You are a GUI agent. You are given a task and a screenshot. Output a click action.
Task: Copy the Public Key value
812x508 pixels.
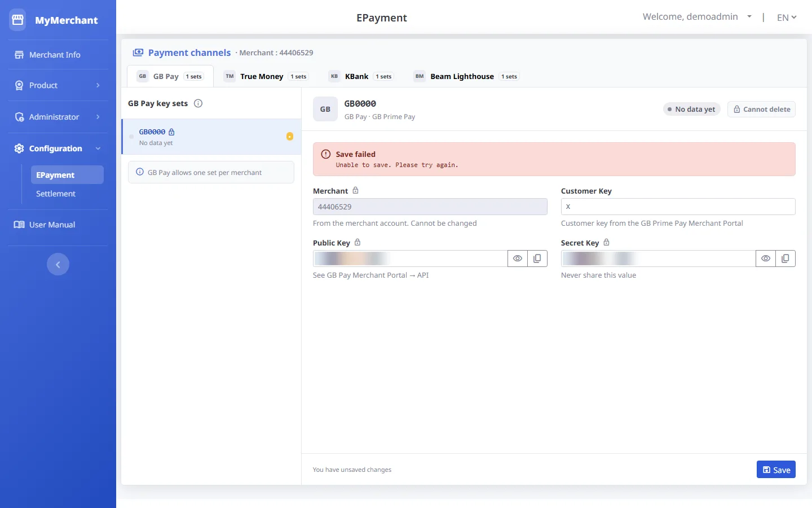coord(537,259)
